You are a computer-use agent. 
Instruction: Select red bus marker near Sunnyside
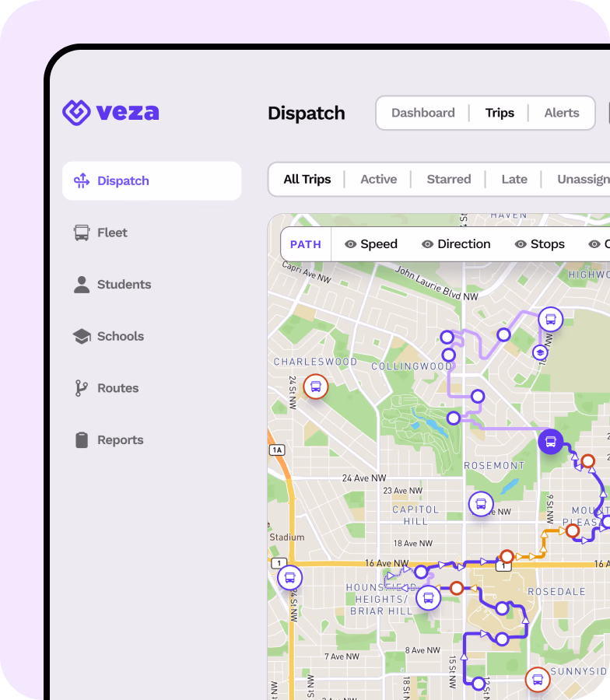[538, 680]
